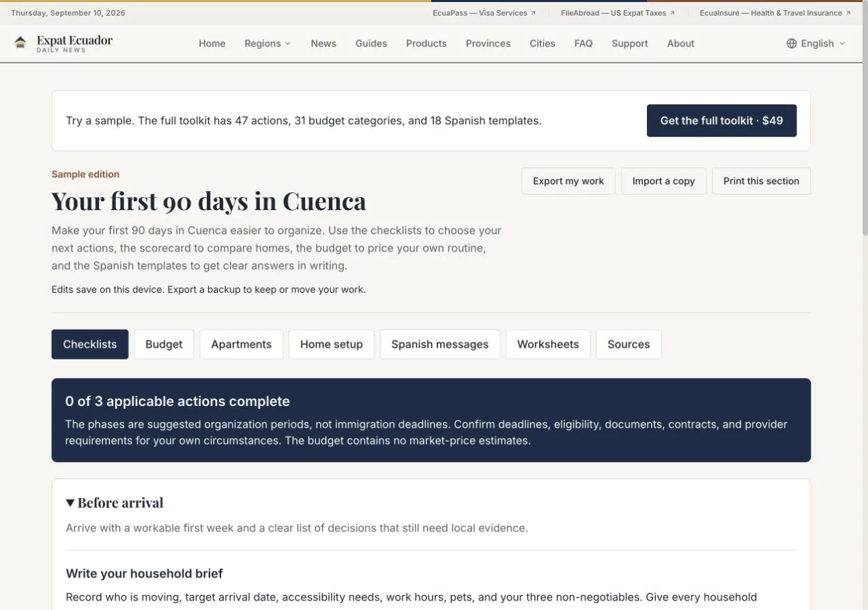868x610 pixels.
Task: Open the Products nav item
Action: point(426,43)
